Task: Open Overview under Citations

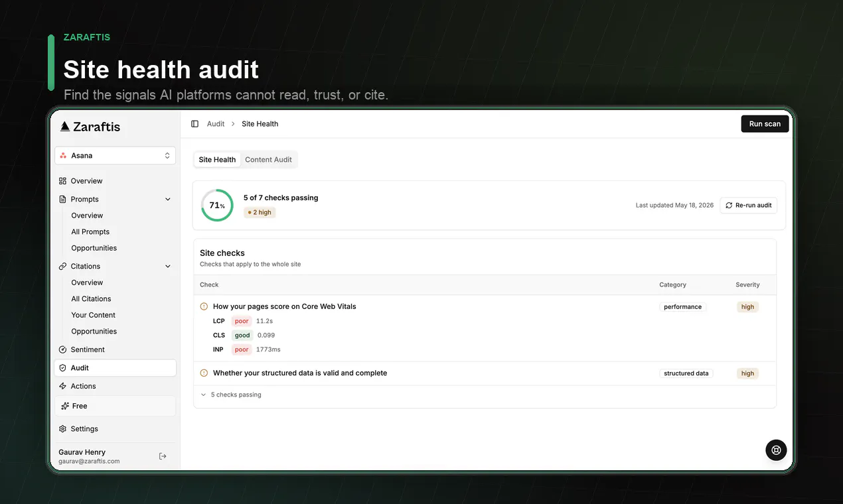Action: 87,283
